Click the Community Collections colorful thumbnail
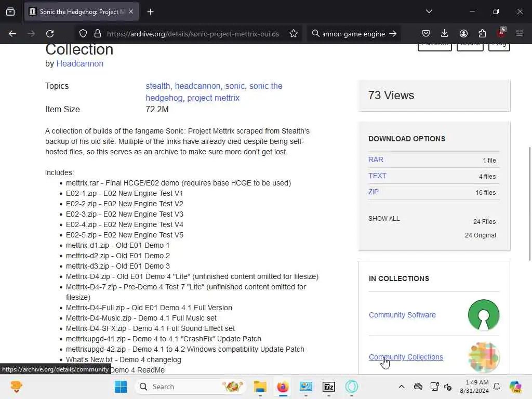Image resolution: width=532 pixels, height=399 pixels. point(484,357)
